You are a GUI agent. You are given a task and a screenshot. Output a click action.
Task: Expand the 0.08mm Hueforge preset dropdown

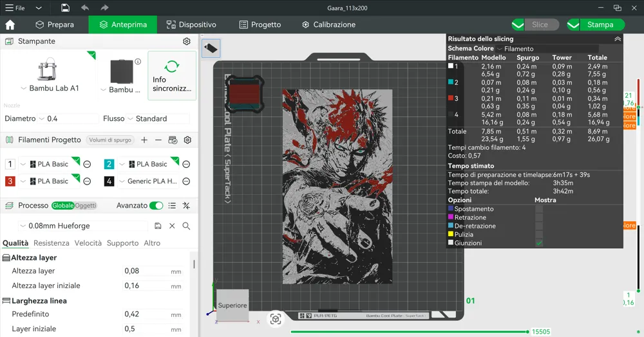click(84, 226)
